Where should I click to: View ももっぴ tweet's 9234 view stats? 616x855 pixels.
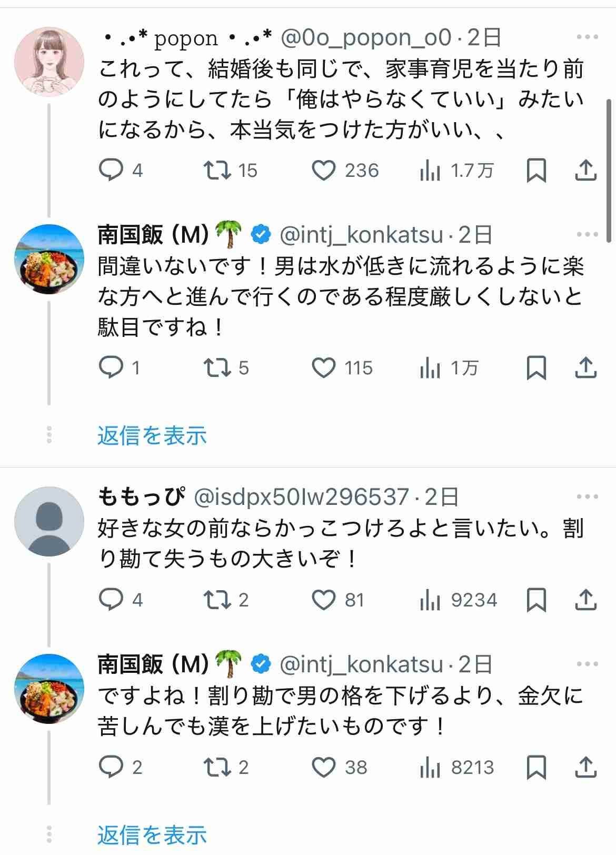430,600
